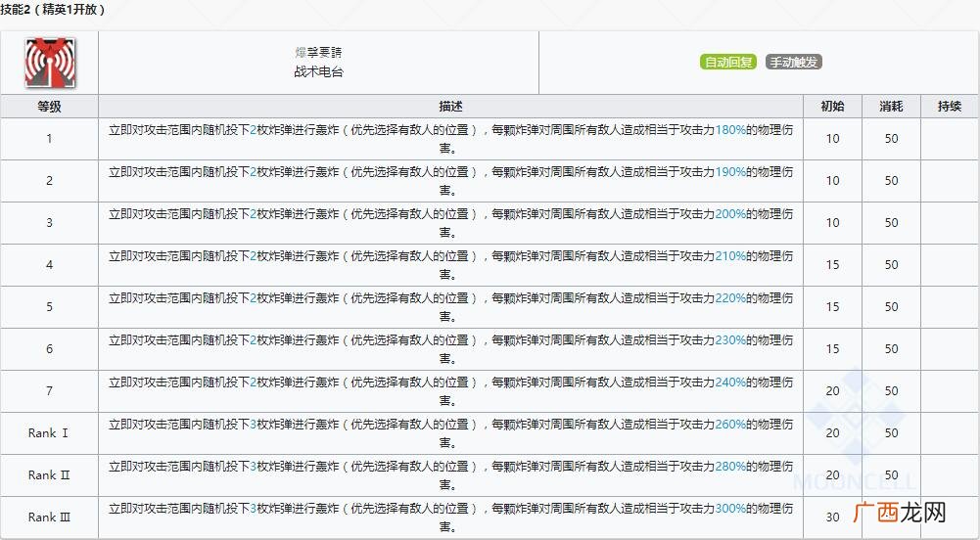The height and width of the screenshot is (540, 980).
Task: Click the 持续 column header
Action: coord(950,107)
